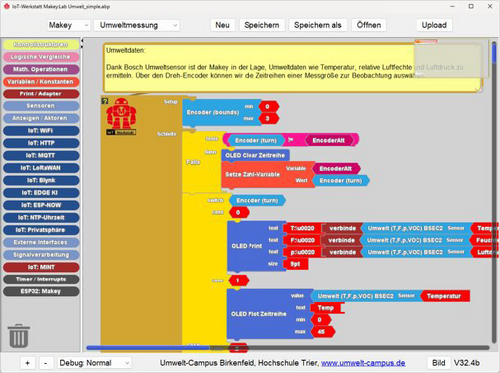This screenshot has width=500, height=373.
Task: Click the comment resize corner handle
Action: tap(478, 89)
